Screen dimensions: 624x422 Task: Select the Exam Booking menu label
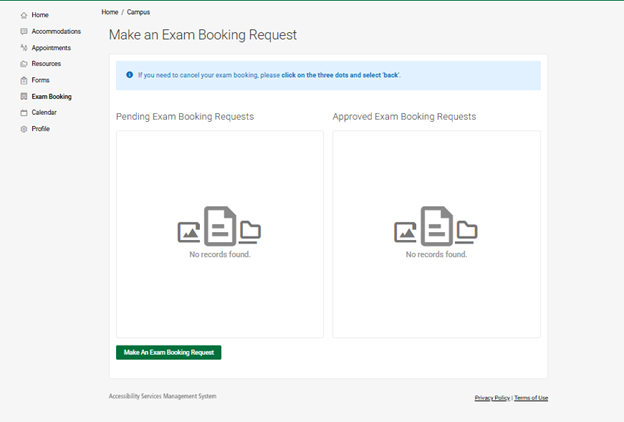[51, 97]
